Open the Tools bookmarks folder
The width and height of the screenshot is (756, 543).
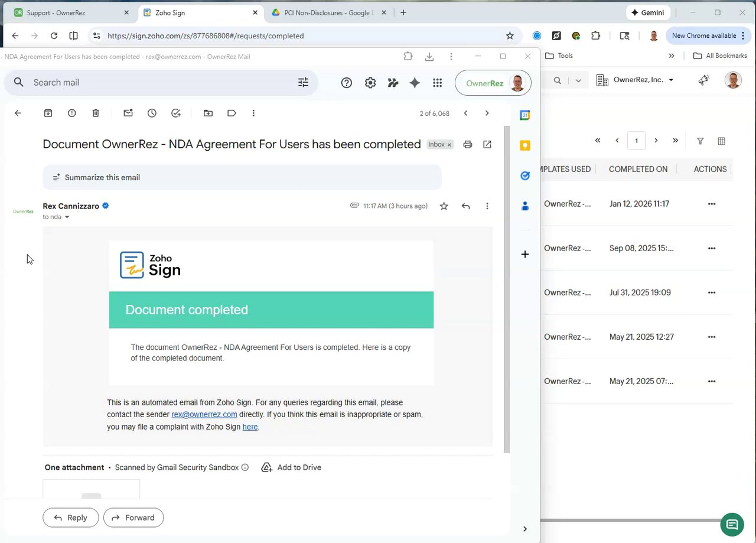coord(559,56)
